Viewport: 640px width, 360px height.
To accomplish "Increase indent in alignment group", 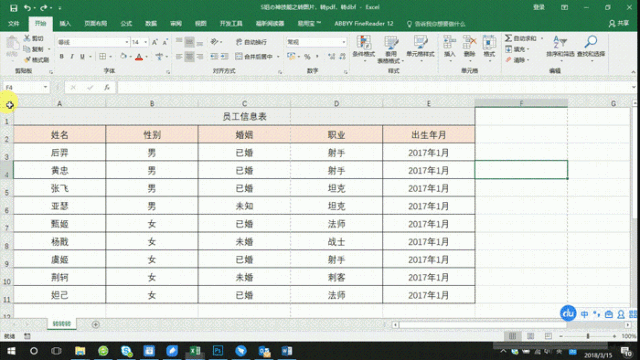I will 224,56.
